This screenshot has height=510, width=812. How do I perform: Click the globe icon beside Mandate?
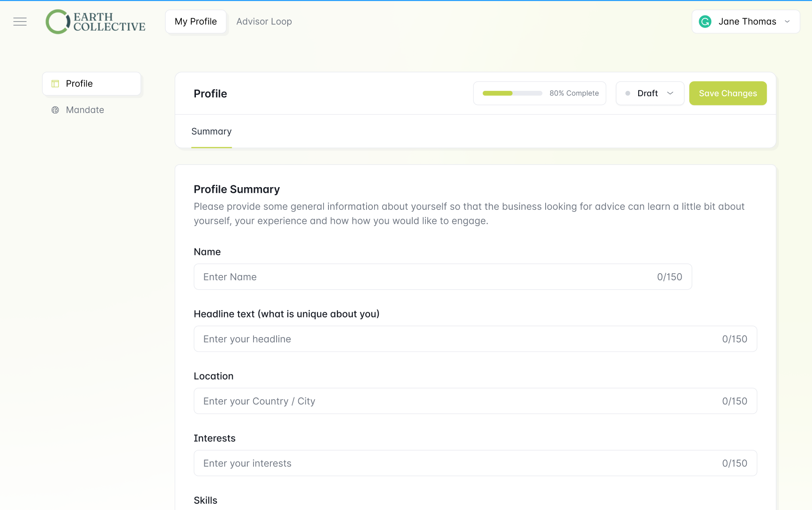[55, 110]
